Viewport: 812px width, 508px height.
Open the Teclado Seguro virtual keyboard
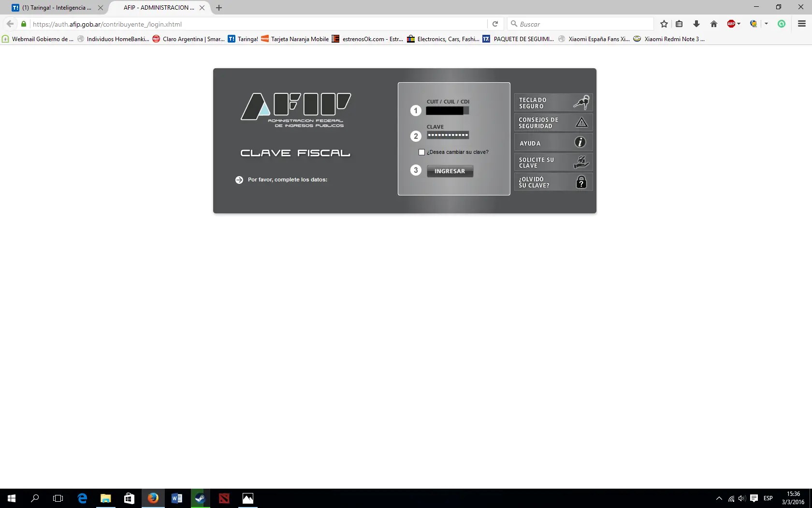553,103
